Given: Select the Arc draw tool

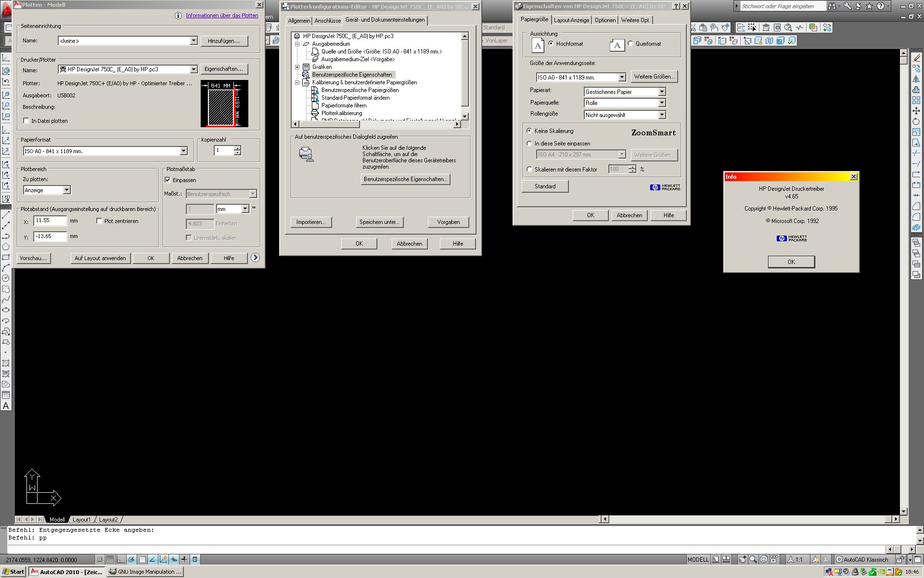Looking at the screenshot, I should tap(6, 268).
